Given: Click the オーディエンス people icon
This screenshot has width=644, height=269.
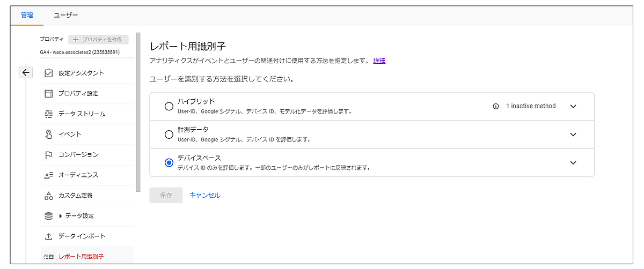Looking at the screenshot, I should (x=49, y=175).
